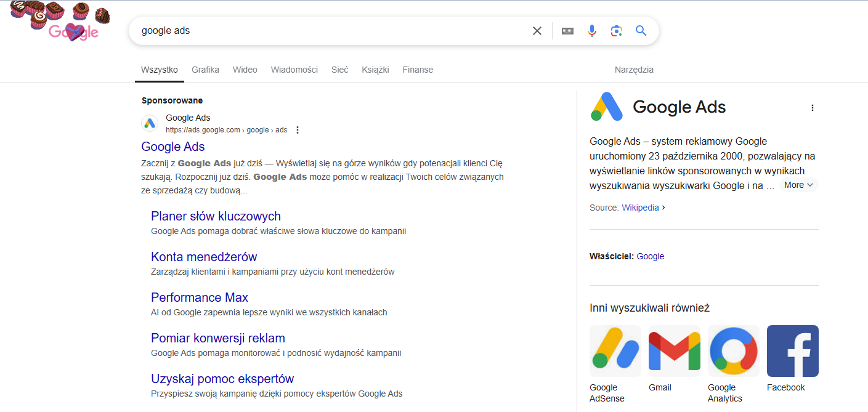The image size is (868, 412).
Task: Click the ads.google.com URL breadcrumb
Action: coord(226,130)
